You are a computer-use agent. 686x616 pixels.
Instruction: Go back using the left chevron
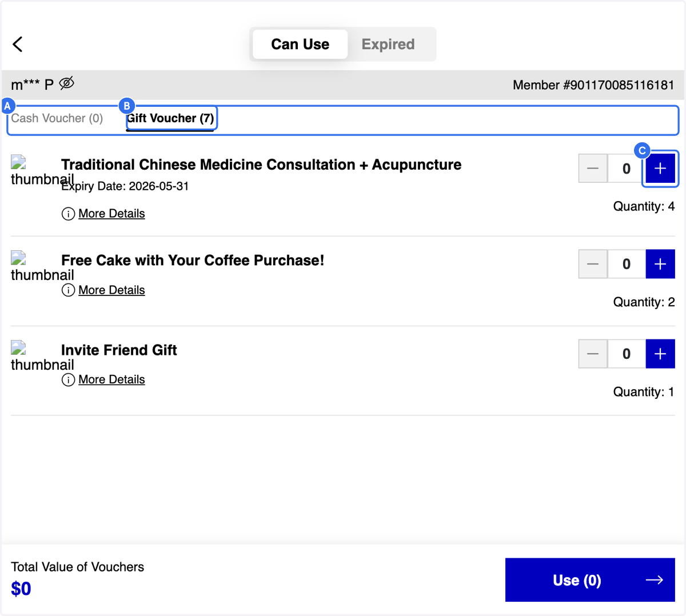(18, 44)
